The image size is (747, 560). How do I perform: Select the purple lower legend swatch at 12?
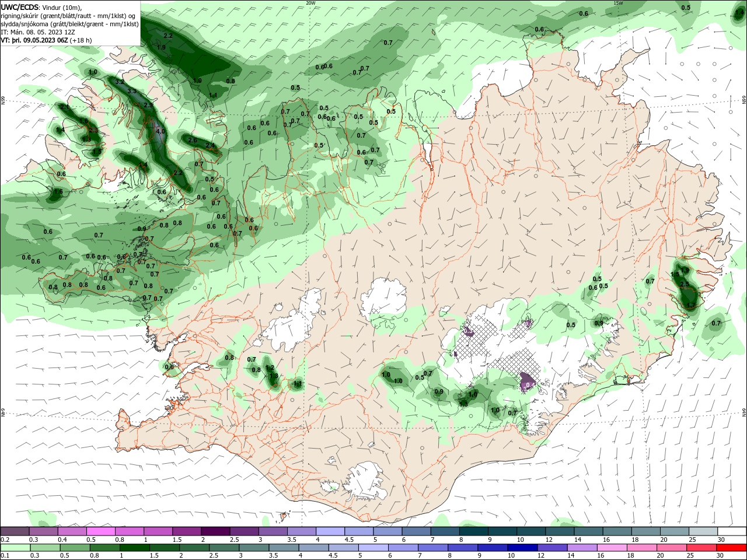tap(553, 548)
